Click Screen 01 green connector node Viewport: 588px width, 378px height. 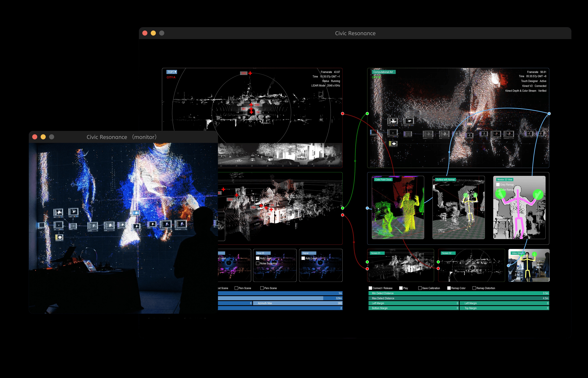point(367,262)
